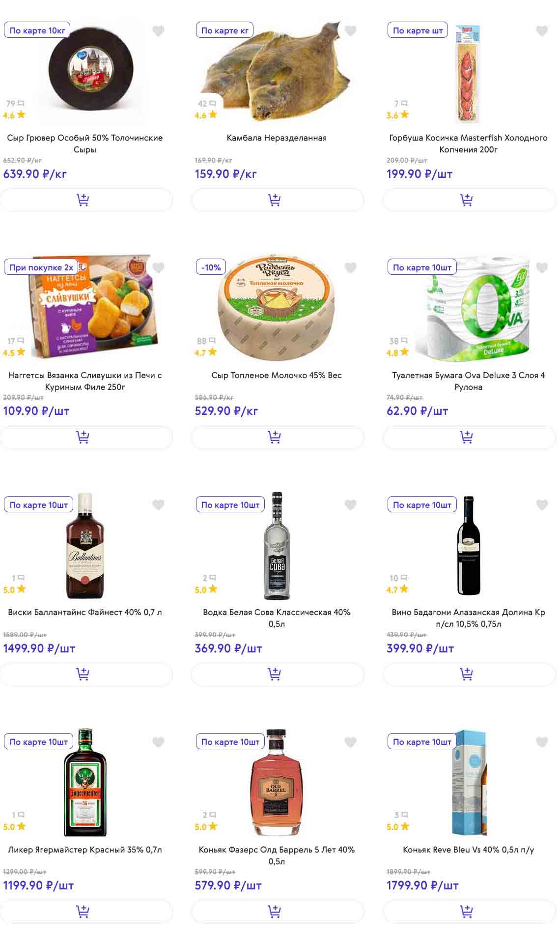560x943 pixels.
Task: Toggle favorite heart on Сыр Топленое Молочко
Action: tap(350, 268)
